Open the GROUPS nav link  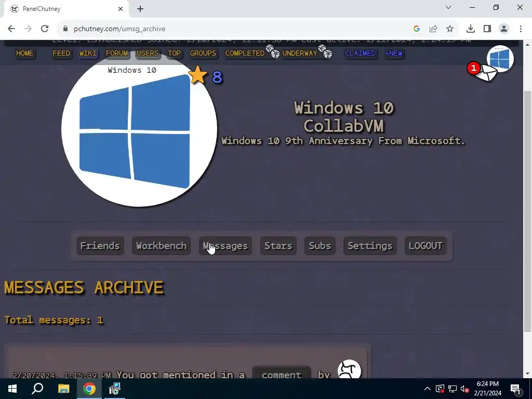point(203,54)
